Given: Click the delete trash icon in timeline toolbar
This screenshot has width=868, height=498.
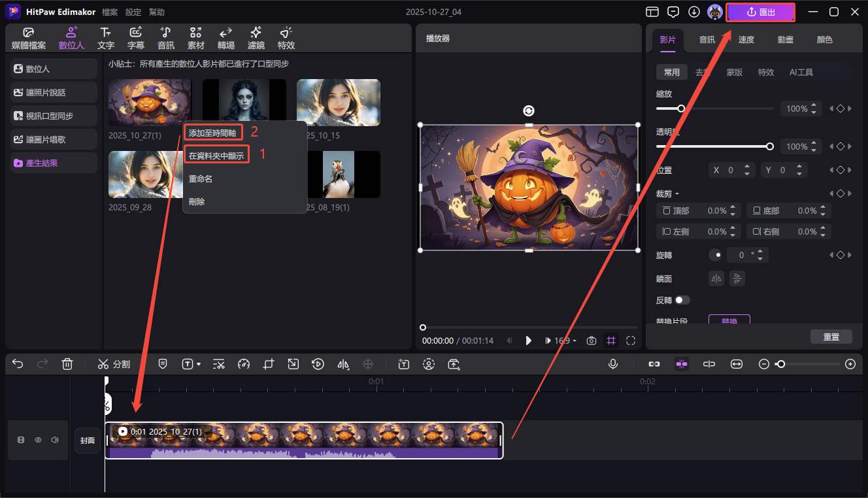Looking at the screenshot, I should pos(67,364).
